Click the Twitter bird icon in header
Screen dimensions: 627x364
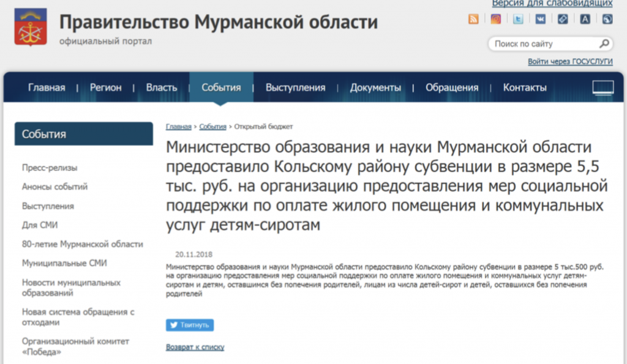(518, 19)
